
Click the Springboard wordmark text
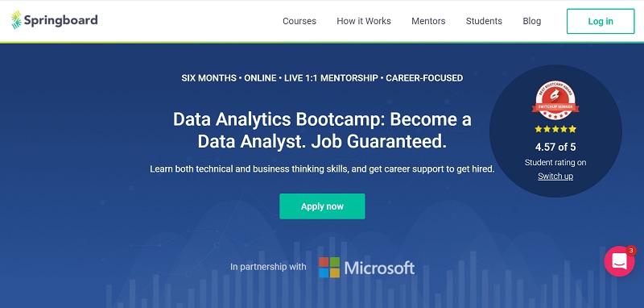61,20
